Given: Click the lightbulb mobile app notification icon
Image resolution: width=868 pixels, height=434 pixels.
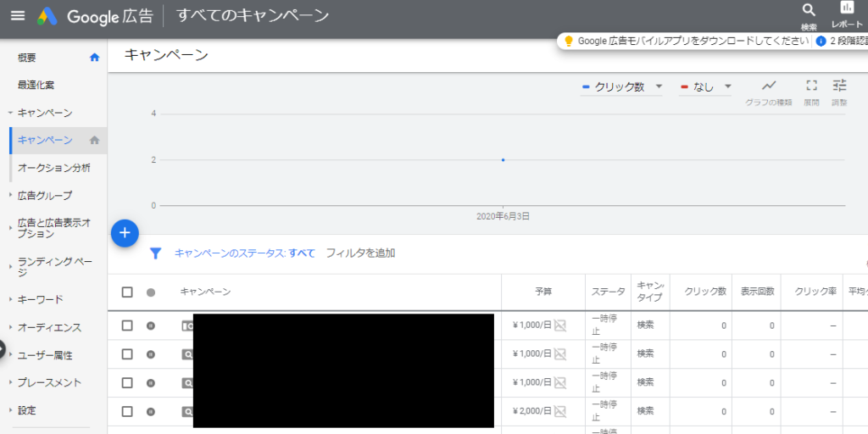Looking at the screenshot, I should tap(568, 41).
